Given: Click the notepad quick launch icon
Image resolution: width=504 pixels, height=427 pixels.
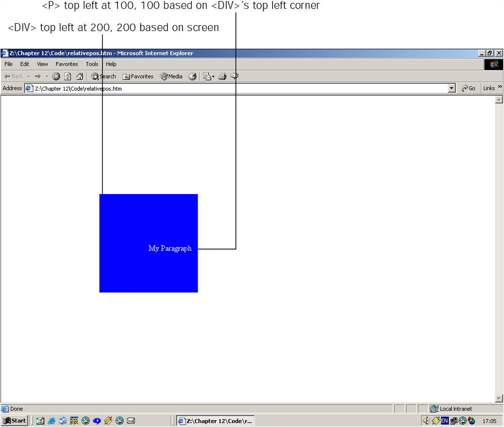Looking at the screenshot, I should (40, 420).
